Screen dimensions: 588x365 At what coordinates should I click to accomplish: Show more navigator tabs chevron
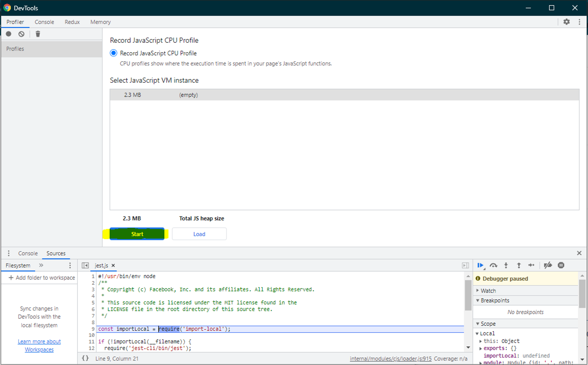coord(41,265)
